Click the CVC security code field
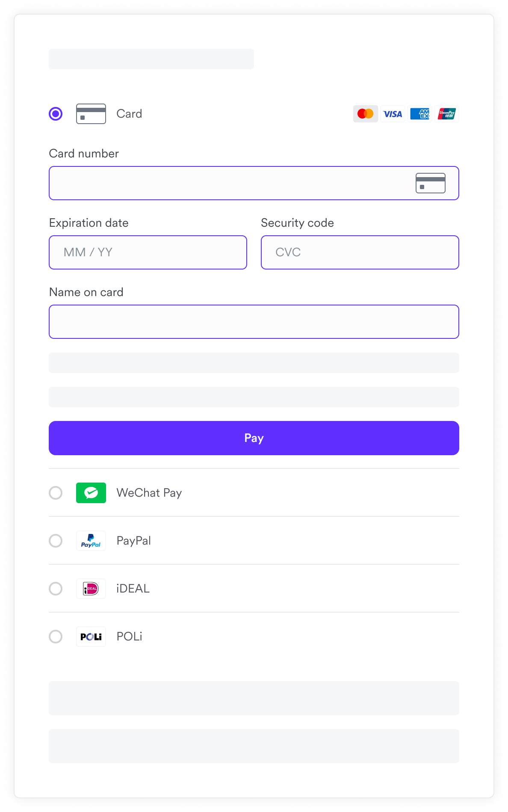 360,252
